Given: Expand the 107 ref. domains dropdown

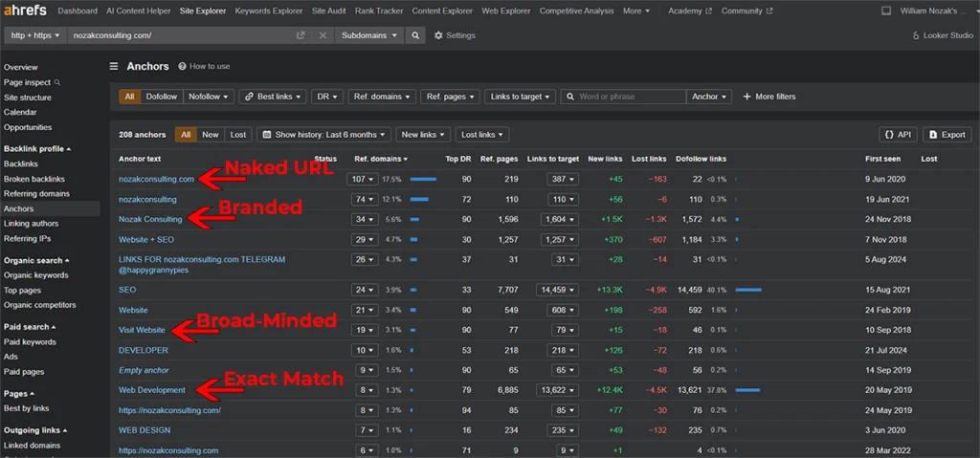Looking at the screenshot, I should tap(363, 180).
